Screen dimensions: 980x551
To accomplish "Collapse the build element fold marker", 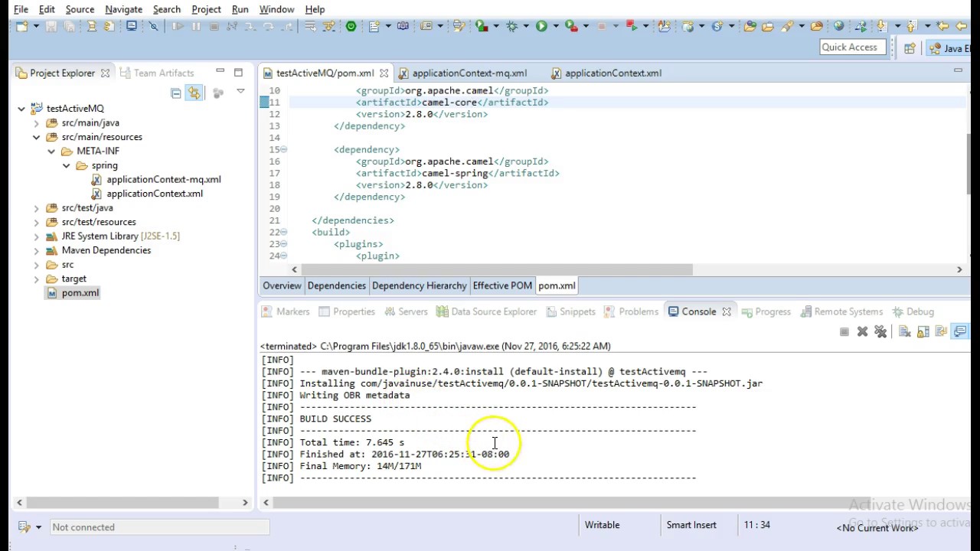I will 284,233.
